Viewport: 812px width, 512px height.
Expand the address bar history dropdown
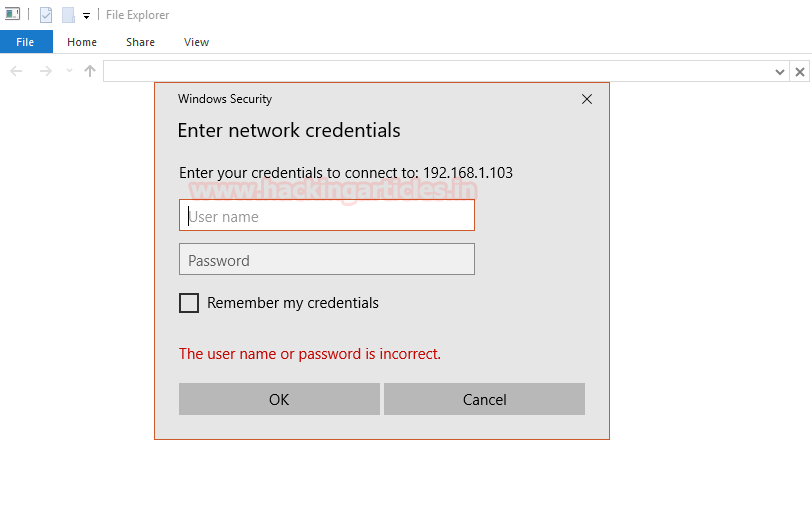pos(781,72)
